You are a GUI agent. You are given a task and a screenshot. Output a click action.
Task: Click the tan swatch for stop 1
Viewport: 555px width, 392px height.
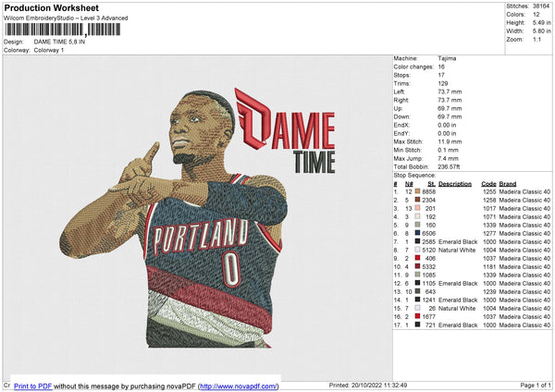417,191
